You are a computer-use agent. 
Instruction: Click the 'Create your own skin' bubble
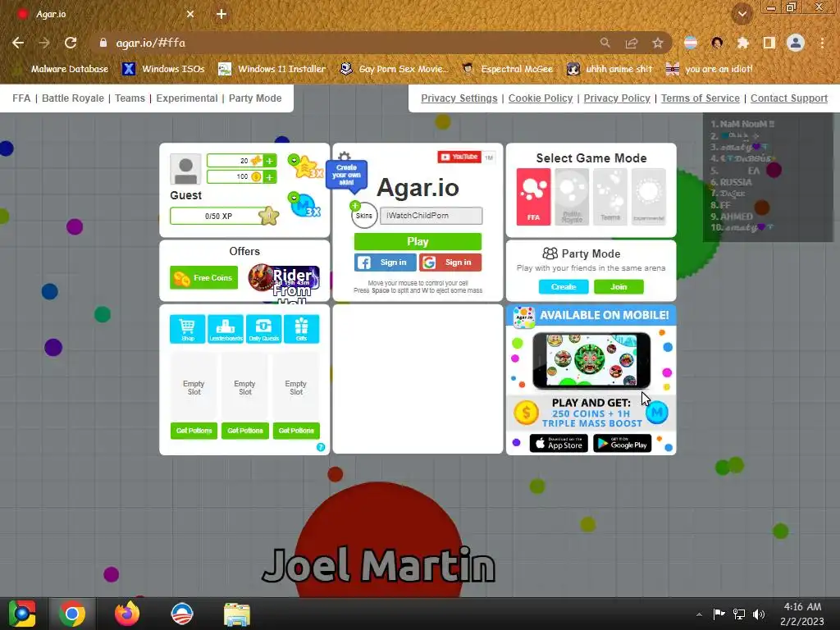tap(347, 176)
